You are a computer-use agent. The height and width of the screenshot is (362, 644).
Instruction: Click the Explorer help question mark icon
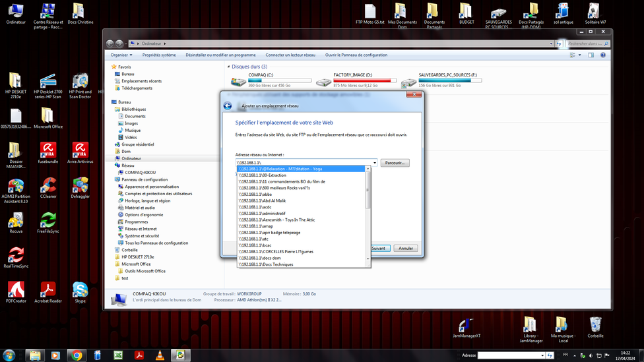point(602,55)
